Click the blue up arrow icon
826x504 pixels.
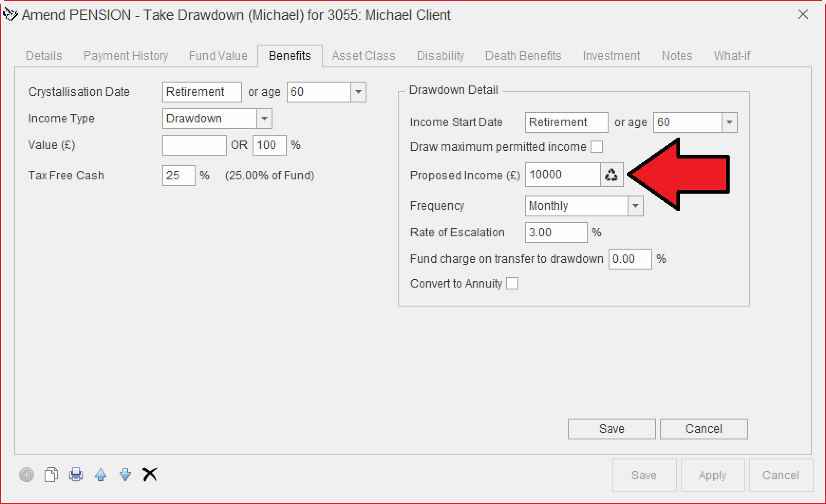(101, 475)
